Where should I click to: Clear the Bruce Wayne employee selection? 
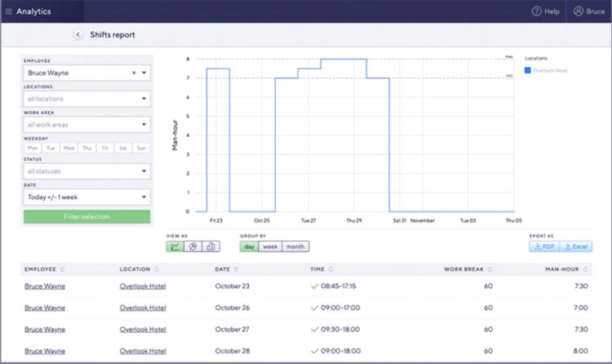(134, 73)
